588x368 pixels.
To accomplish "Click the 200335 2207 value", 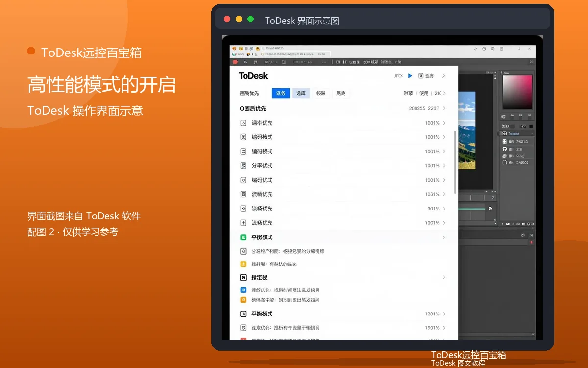I will click(424, 108).
